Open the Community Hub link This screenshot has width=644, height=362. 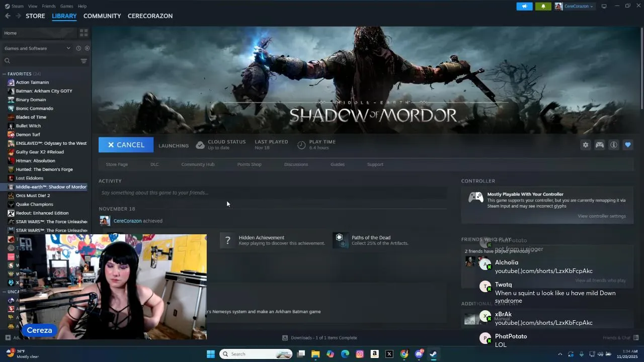pyautogui.click(x=198, y=164)
